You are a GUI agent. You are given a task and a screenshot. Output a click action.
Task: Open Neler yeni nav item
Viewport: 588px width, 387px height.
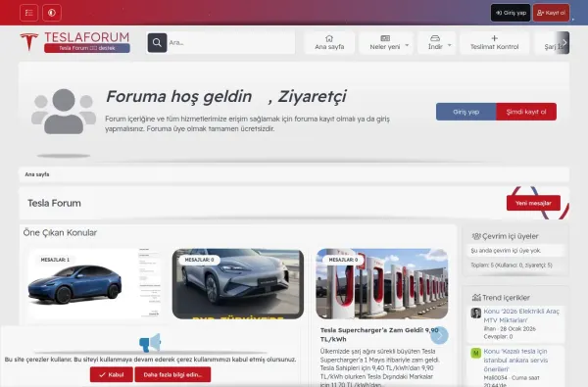pos(385,43)
